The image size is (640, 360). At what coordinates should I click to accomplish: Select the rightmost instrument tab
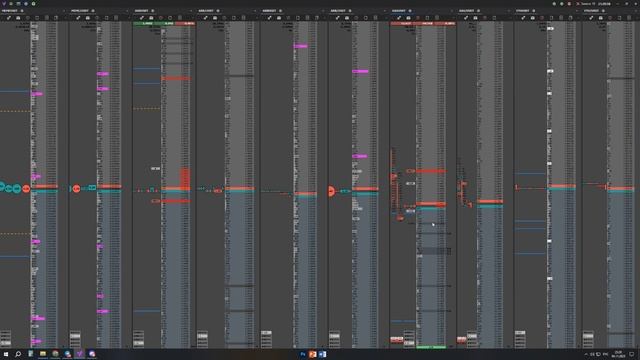(594, 11)
